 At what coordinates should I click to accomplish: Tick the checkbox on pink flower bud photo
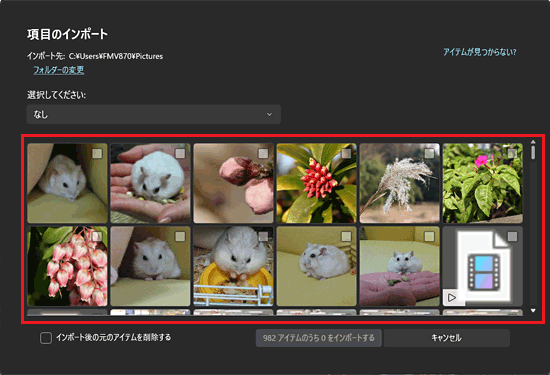coord(263,154)
